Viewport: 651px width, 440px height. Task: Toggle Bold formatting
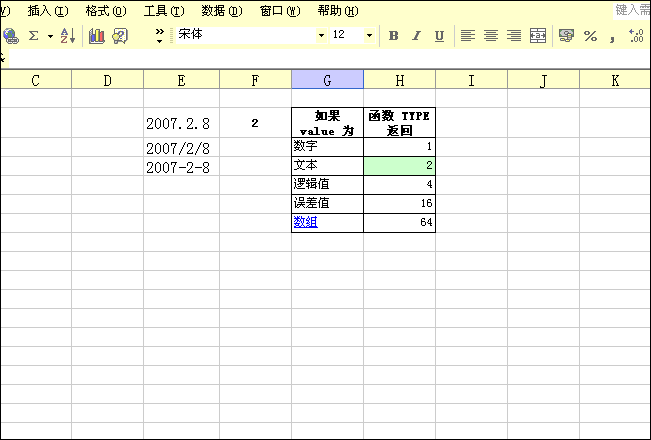point(393,36)
